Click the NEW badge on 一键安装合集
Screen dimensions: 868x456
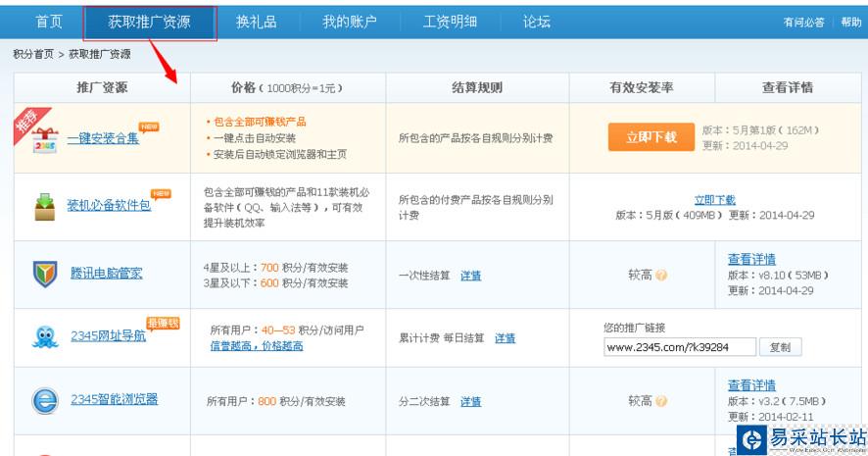[149, 127]
